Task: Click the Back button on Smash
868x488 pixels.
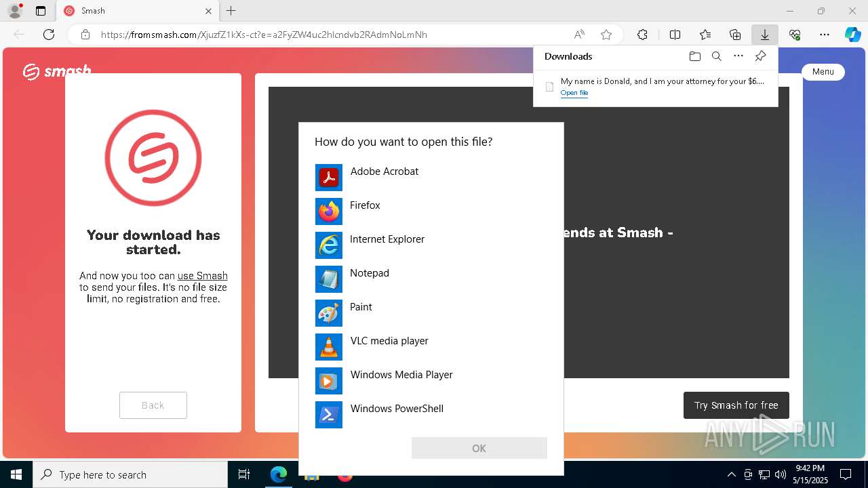Action: [153, 405]
